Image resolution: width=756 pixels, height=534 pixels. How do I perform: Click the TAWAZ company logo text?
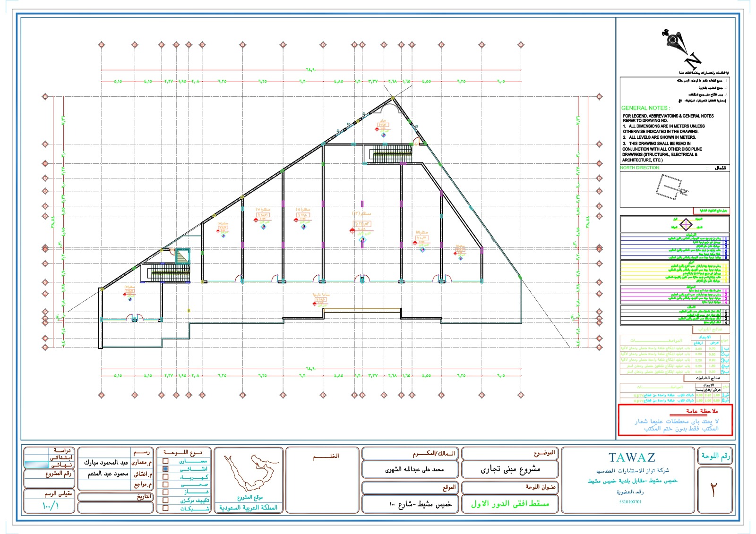pyautogui.click(x=632, y=458)
